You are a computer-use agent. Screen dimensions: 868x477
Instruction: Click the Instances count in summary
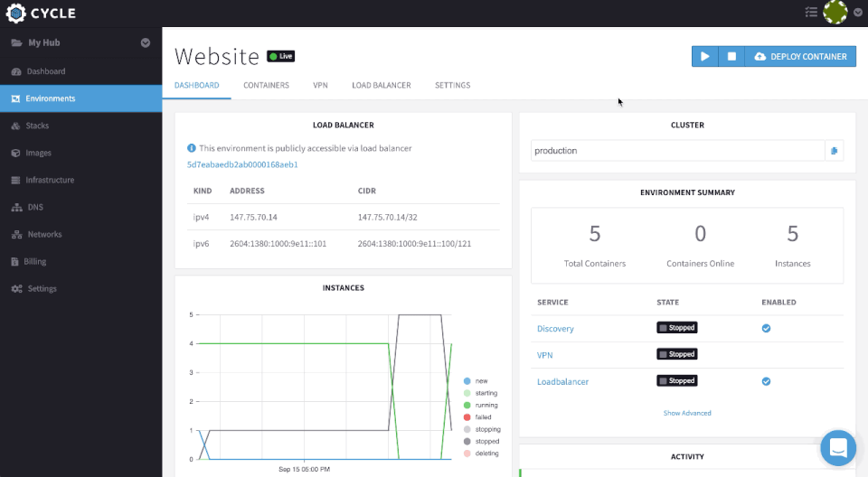click(x=793, y=234)
